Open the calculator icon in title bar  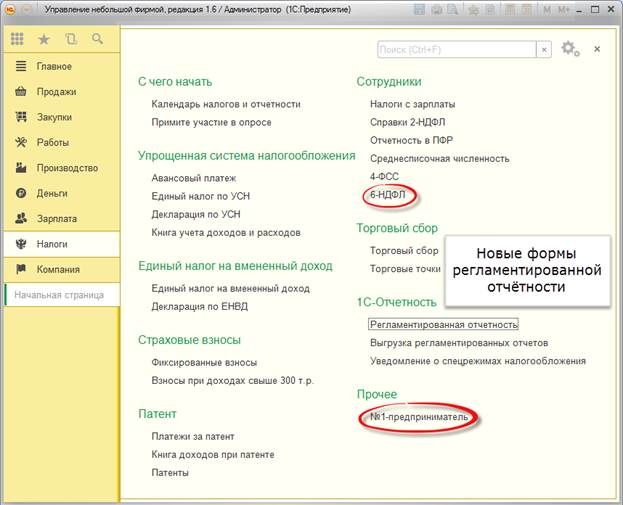point(510,10)
